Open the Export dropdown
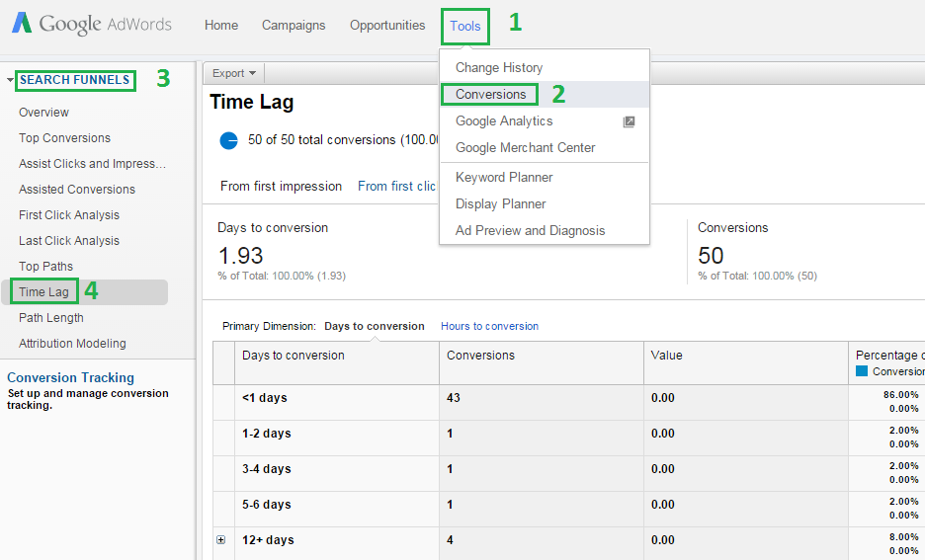 (233, 73)
